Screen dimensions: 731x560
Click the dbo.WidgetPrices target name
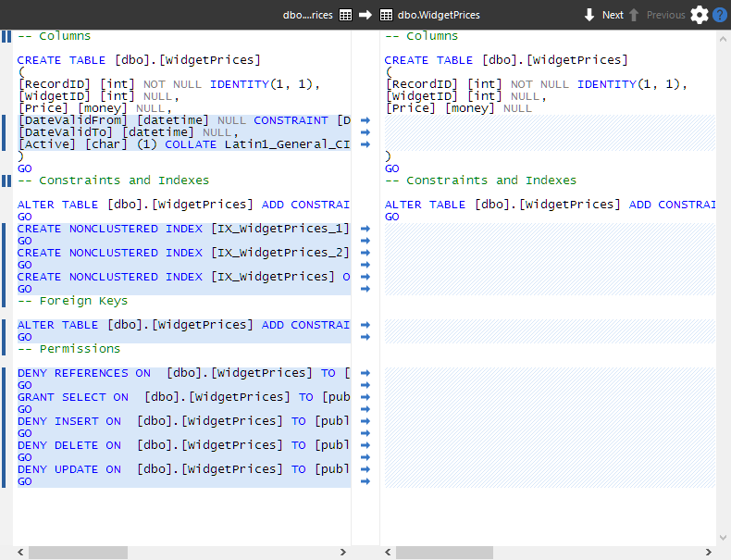pos(439,15)
